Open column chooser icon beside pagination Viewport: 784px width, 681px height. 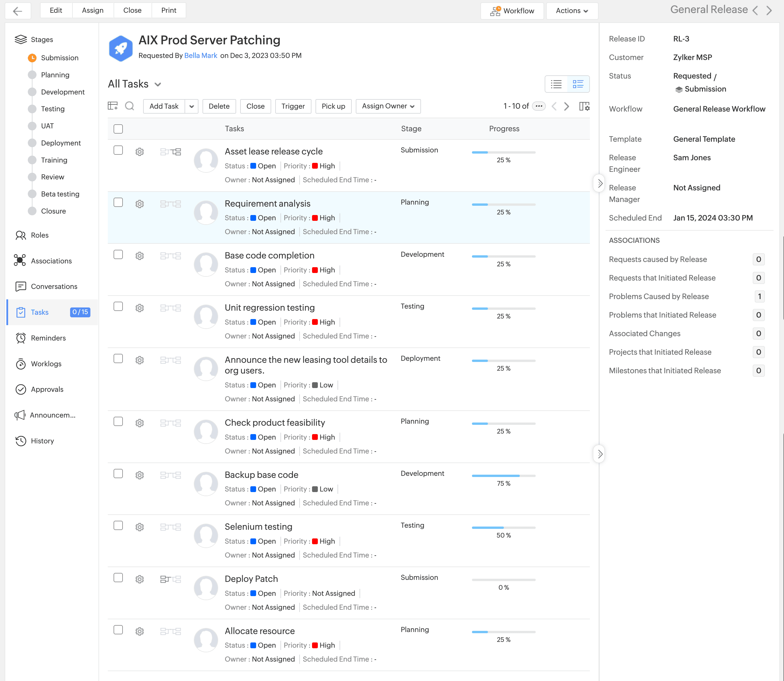pyautogui.click(x=584, y=106)
